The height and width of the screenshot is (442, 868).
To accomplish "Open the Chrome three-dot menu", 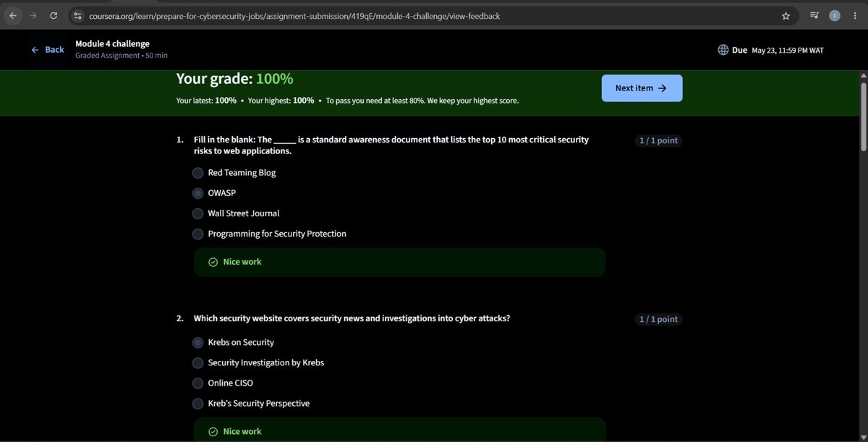I will [x=855, y=15].
